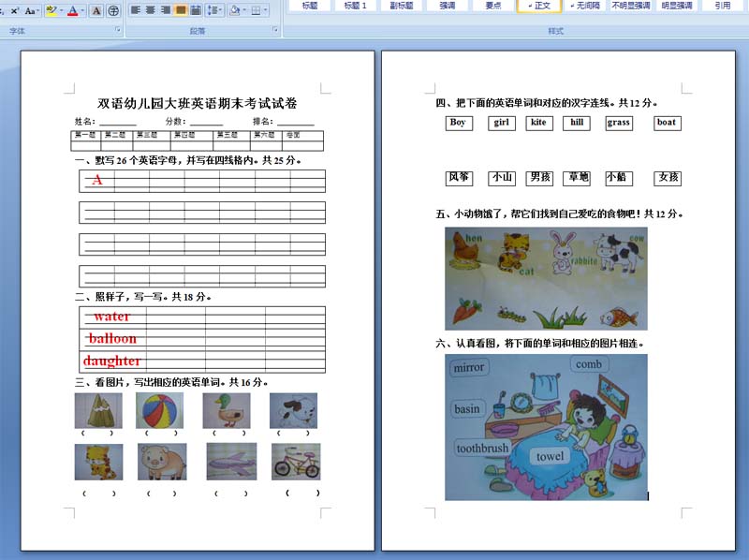Open Change Case dropdown arrow
749x560 pixels.
(37, 10)
